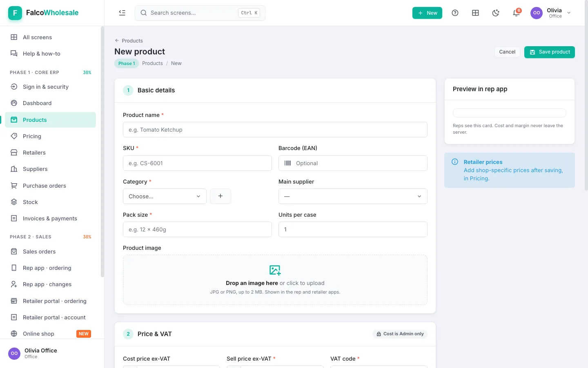Open All screens in sidebar

pyautogui.click(x=50, y=37)
